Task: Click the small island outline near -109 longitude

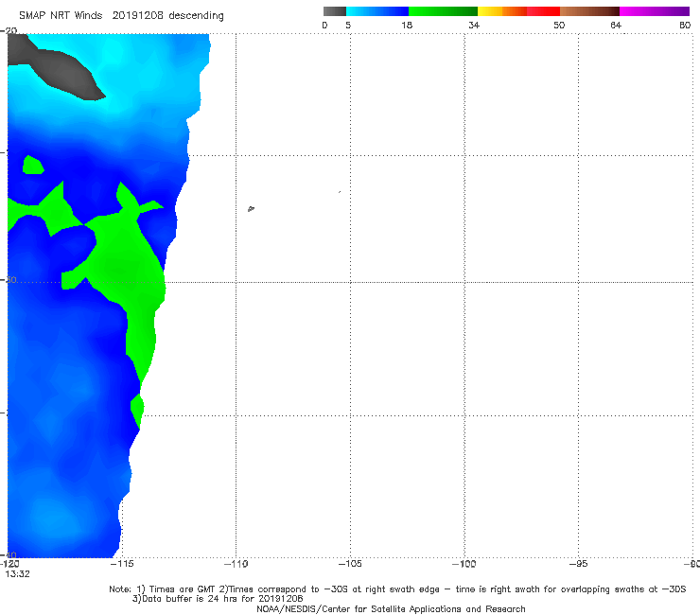Action: click(251, 208)
